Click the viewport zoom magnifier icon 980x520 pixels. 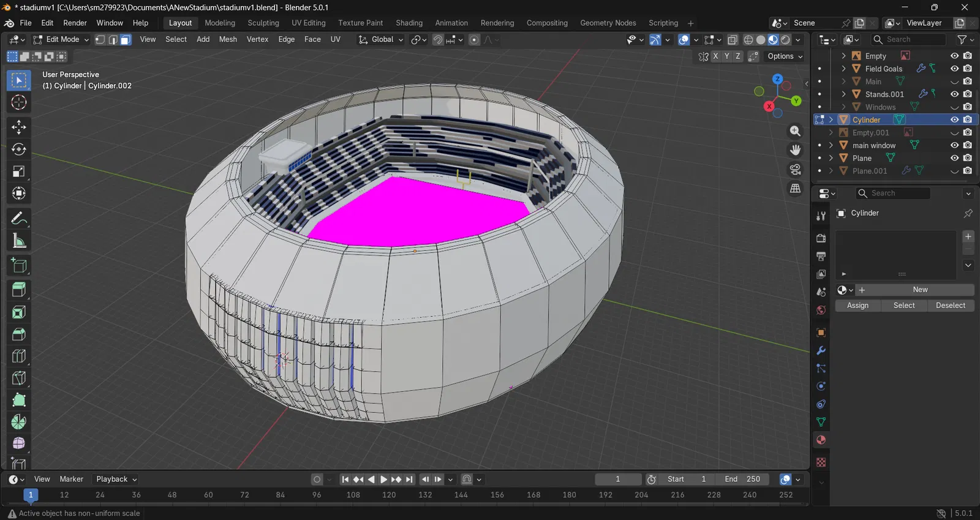click(x=795, y=131)
